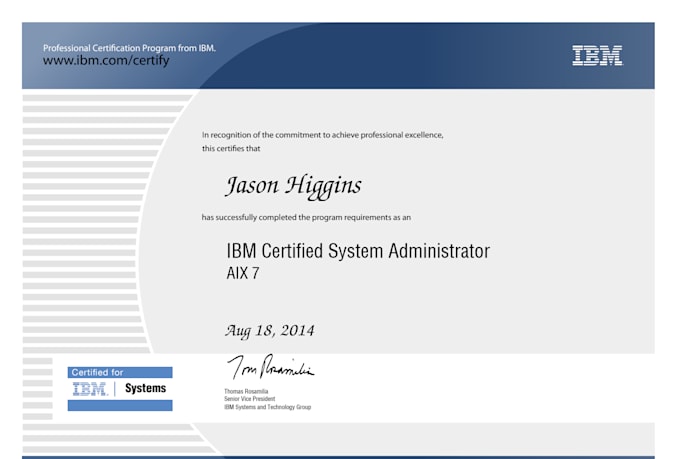680x459 pixels.
Task: Click 'this certifies that' text
Action: tap(231, 148)
